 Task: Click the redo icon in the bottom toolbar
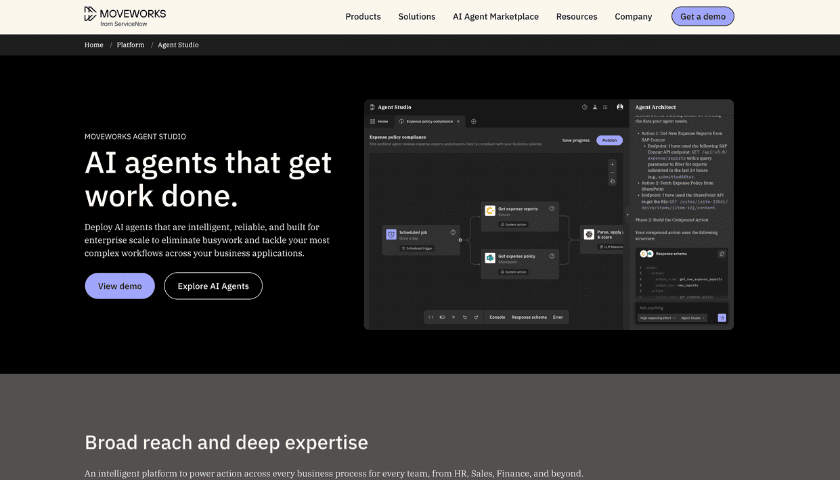pyautogui.click(x=476, y=317)
